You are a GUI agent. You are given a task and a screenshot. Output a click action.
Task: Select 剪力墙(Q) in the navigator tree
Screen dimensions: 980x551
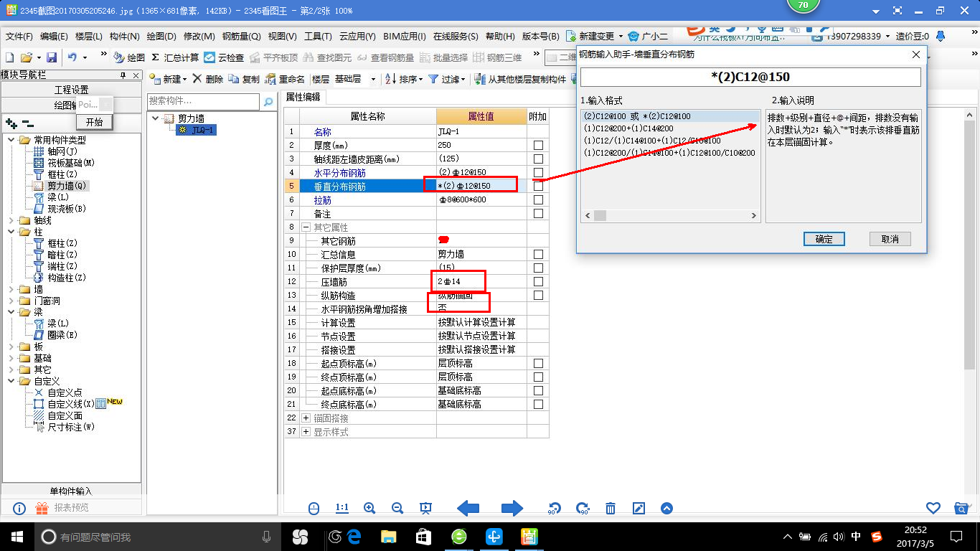coord(68,186)
